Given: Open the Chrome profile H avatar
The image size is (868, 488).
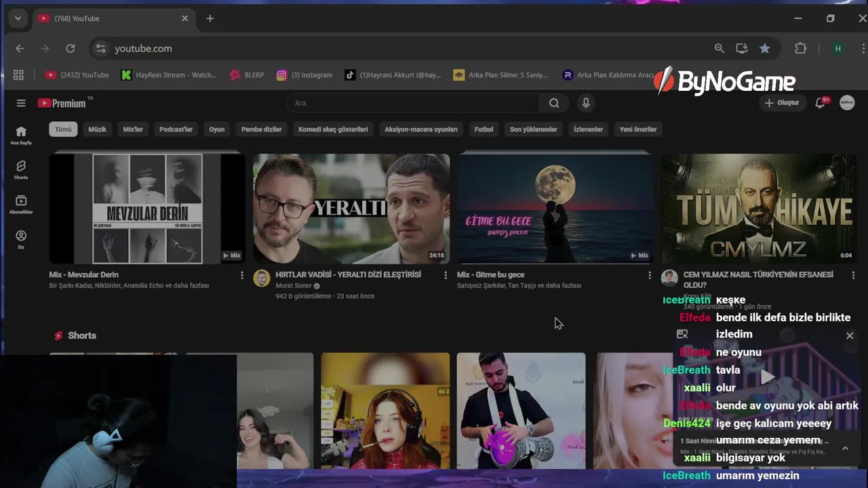Looking at the screenshot, I should [x=838, y=48].
